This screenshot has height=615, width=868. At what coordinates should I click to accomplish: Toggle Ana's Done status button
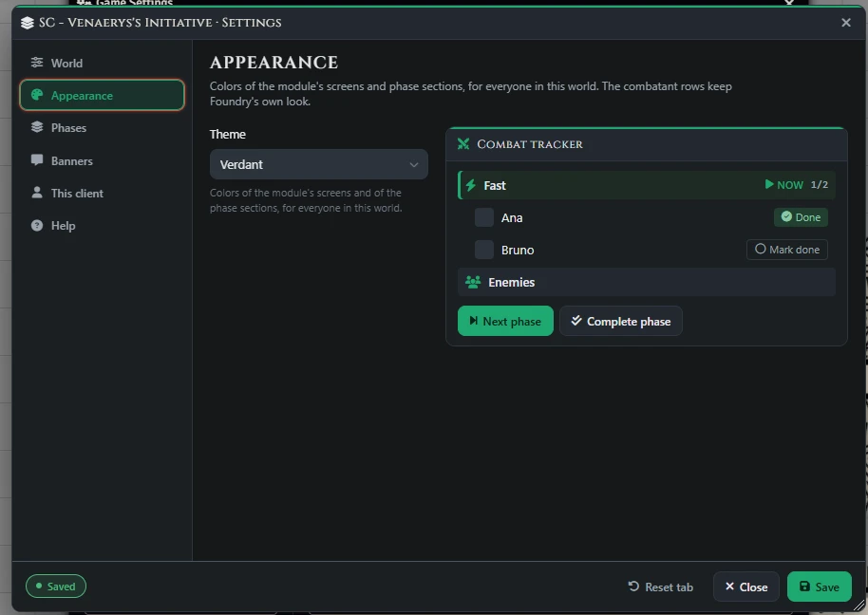(801, 217)
